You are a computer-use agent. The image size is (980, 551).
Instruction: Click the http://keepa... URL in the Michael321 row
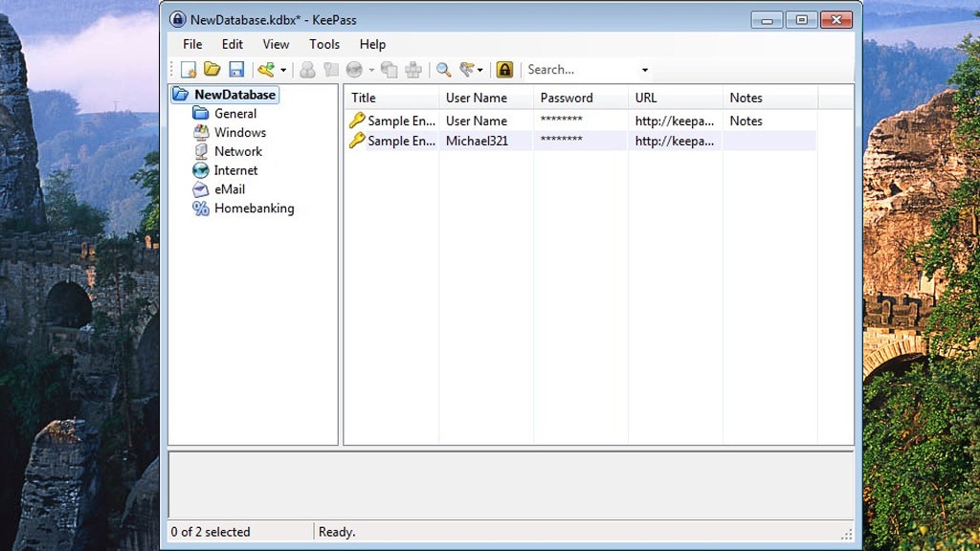pos(675,141)
